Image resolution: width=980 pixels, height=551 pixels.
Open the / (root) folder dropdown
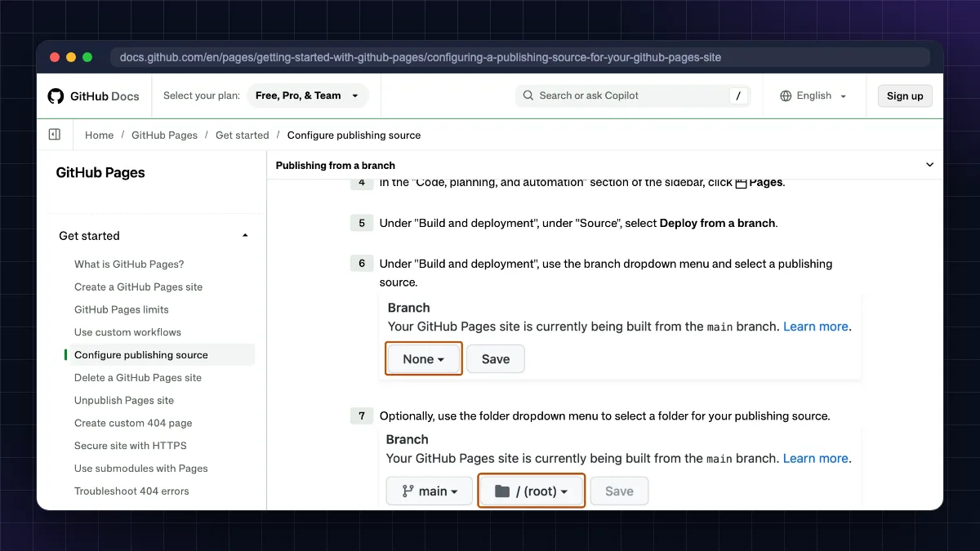click(x=531, y=491)
